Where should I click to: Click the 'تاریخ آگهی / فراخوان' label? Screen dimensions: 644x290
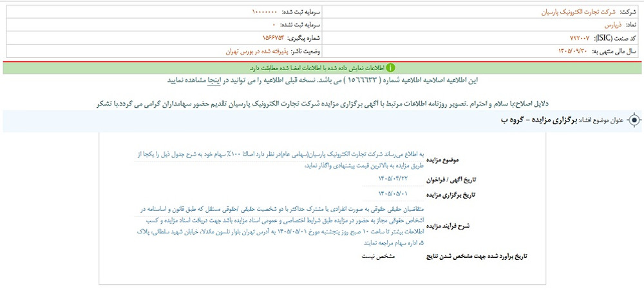(x=450, y=179)
